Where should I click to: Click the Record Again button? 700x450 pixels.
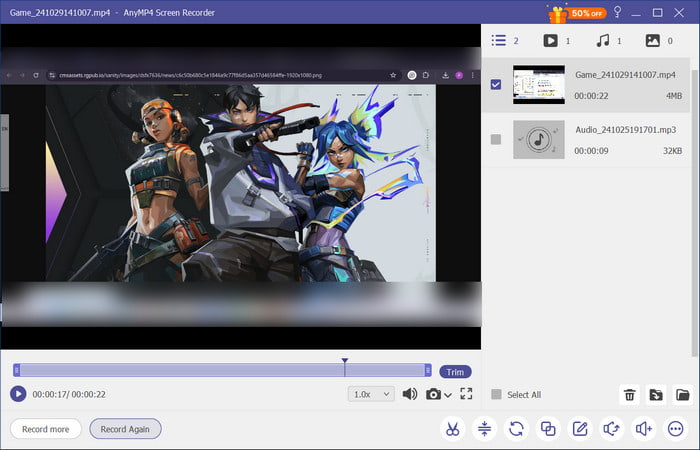125,429
